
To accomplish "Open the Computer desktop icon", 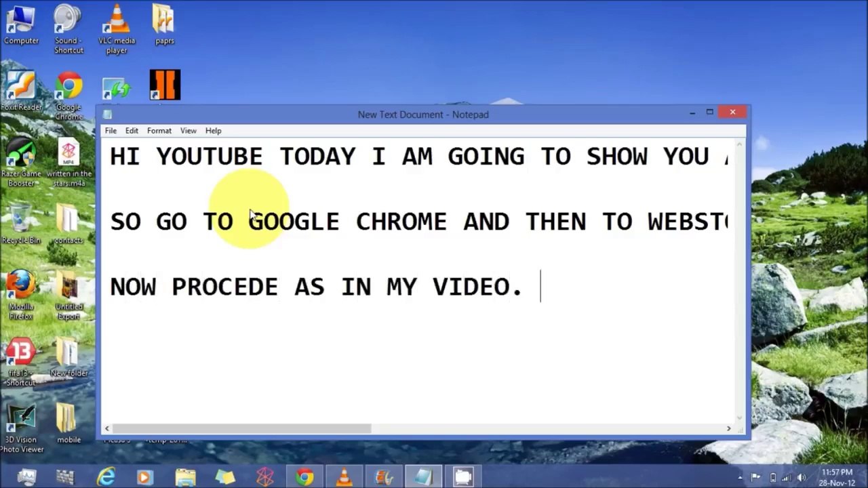I will 21,25.
